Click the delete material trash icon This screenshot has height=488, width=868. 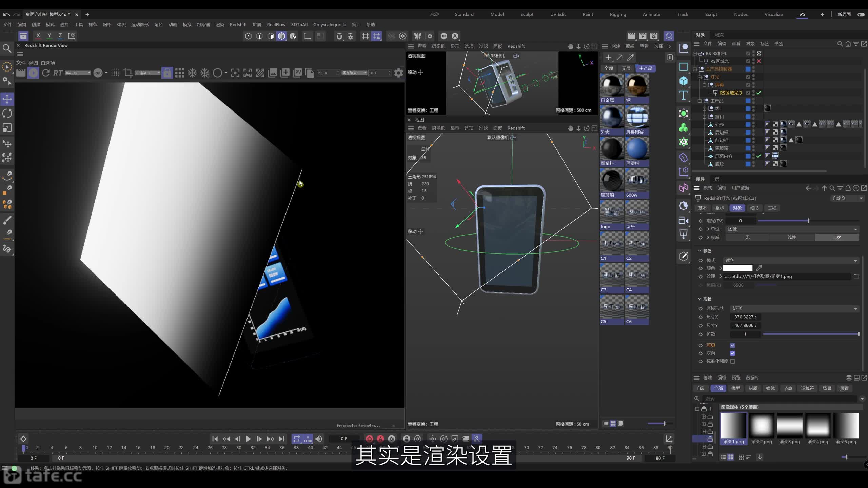tap(670, 57)
